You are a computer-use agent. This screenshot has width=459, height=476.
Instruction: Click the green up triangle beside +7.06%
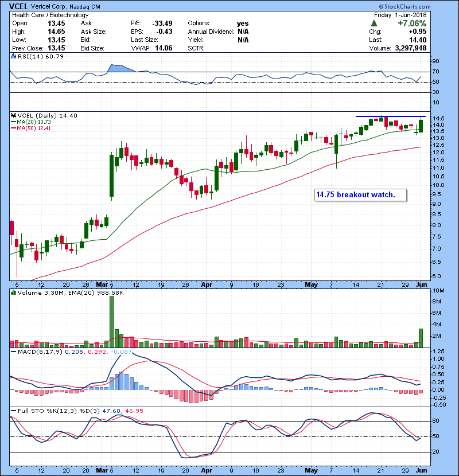[374, 24]
